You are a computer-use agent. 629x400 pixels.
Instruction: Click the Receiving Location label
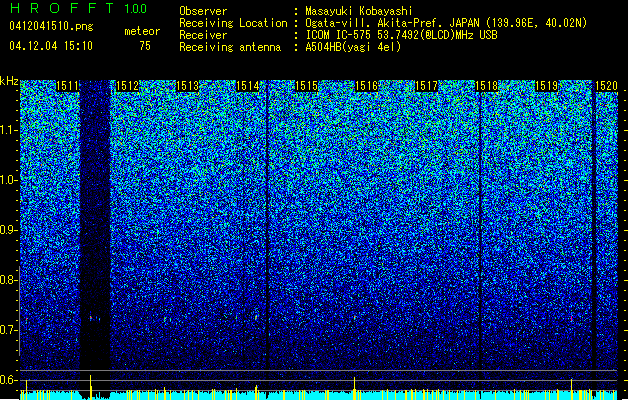pyautogui.click(x=233, y=23)
